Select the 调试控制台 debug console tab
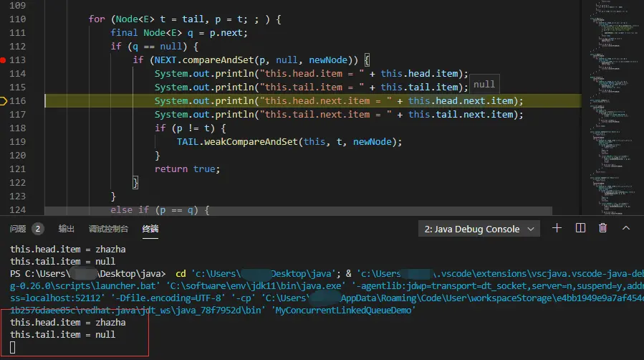 108,229
